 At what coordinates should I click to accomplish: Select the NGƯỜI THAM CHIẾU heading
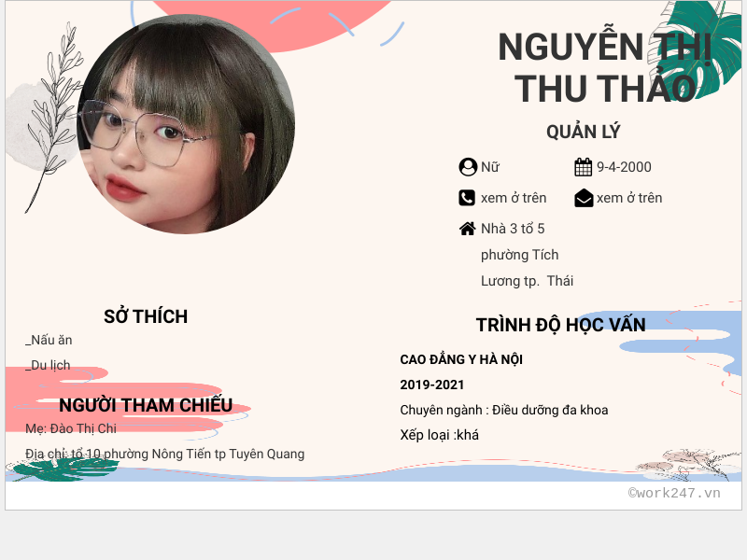pos(146,405)
